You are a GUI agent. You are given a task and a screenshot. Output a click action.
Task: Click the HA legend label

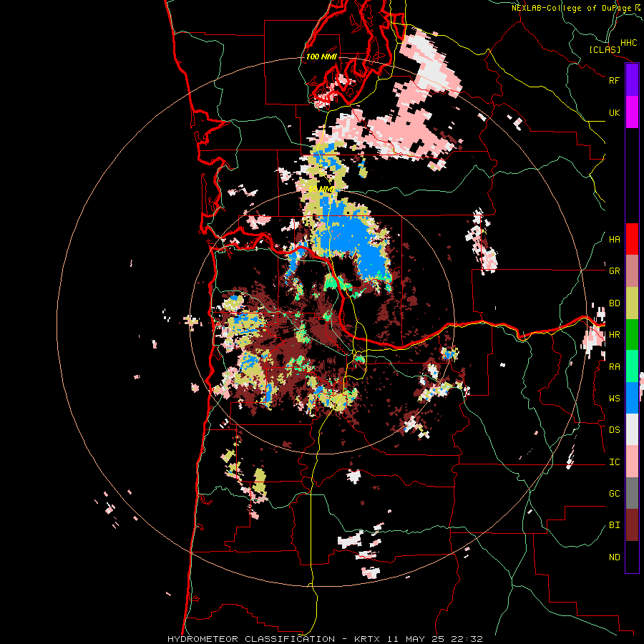coord(614,240)
